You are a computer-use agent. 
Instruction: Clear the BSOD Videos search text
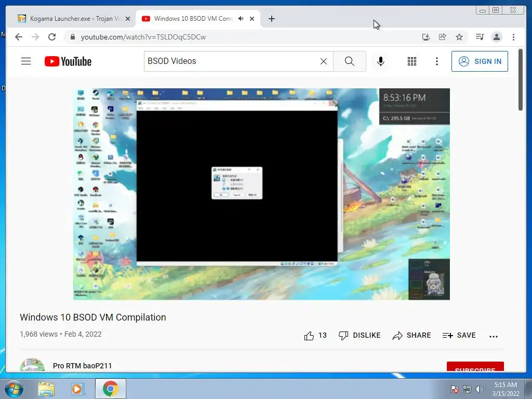(324, 61)
